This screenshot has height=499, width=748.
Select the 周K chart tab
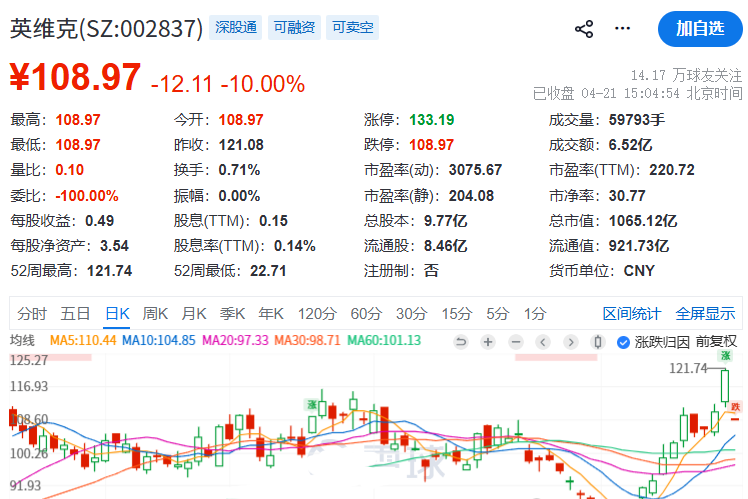(x=155, y=314)
